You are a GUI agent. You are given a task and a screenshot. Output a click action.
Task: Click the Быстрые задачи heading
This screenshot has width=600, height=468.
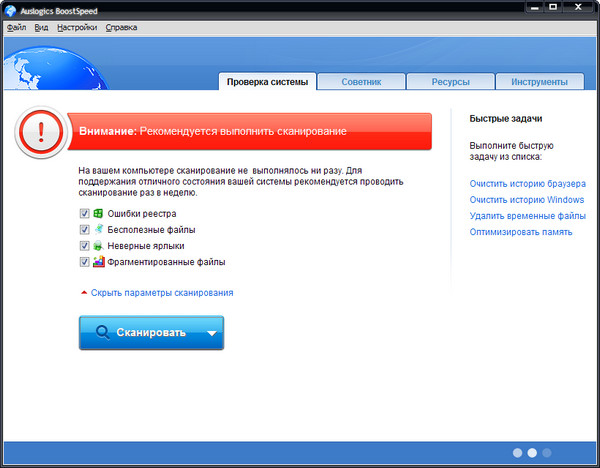tap(505, 119)
